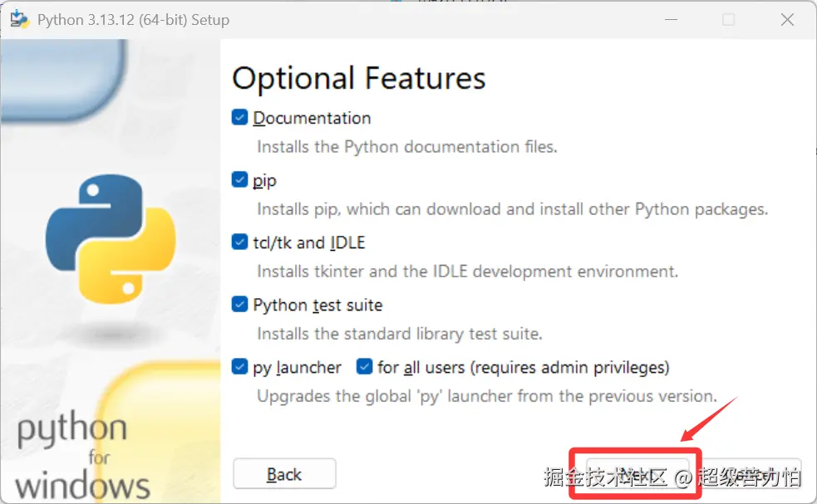Click the 'python for windows' side panel text
817x504 pixels.
click(82, 456)
